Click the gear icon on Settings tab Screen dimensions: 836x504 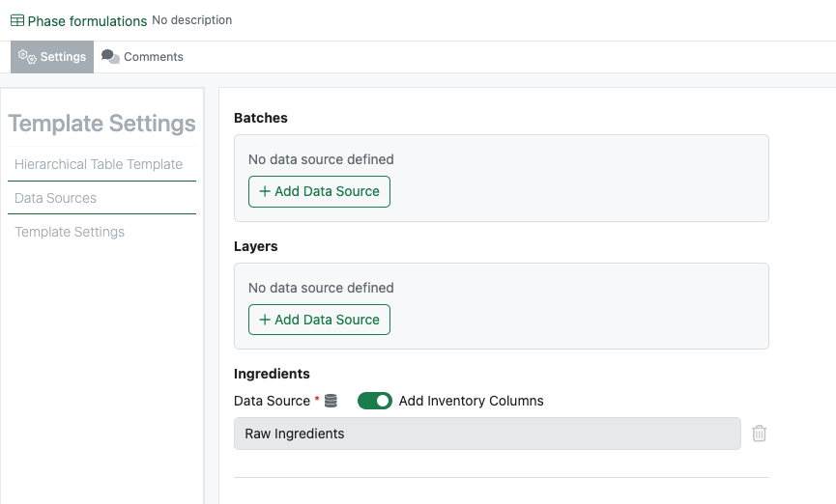[27, 56]
